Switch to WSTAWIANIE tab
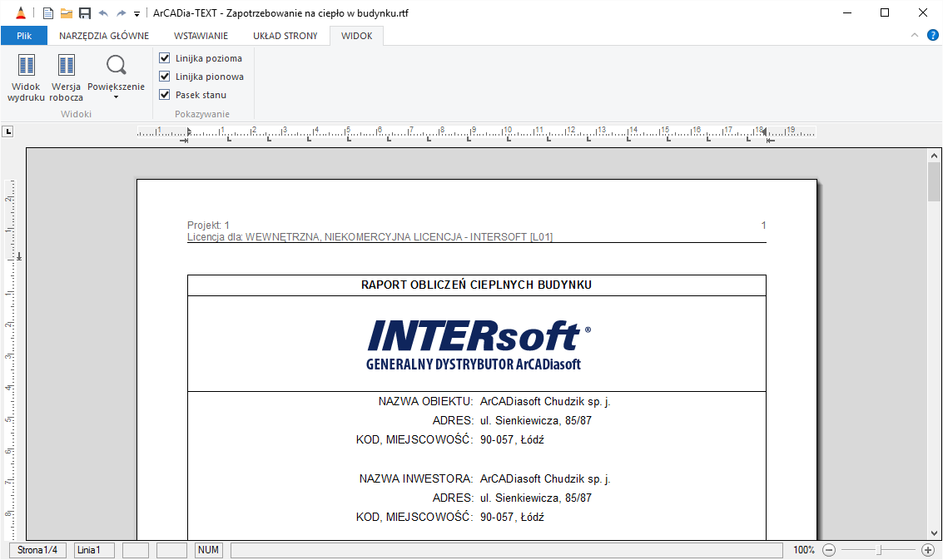 (201, 36)
